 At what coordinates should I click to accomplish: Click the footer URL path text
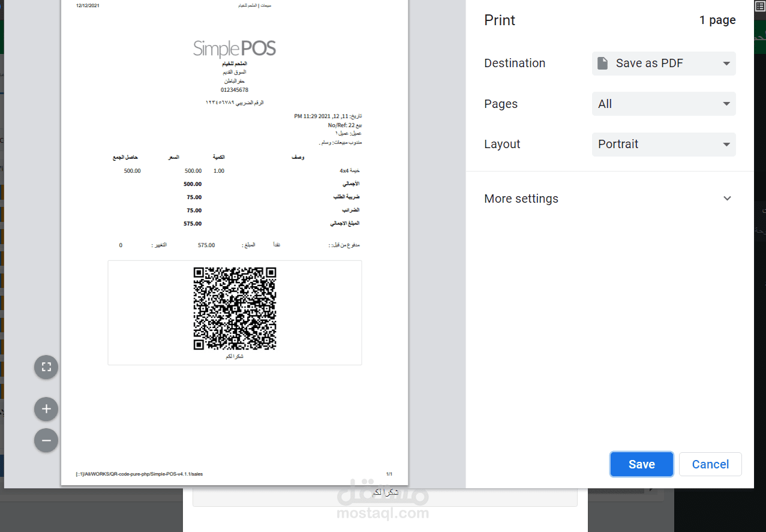(139, 474)
